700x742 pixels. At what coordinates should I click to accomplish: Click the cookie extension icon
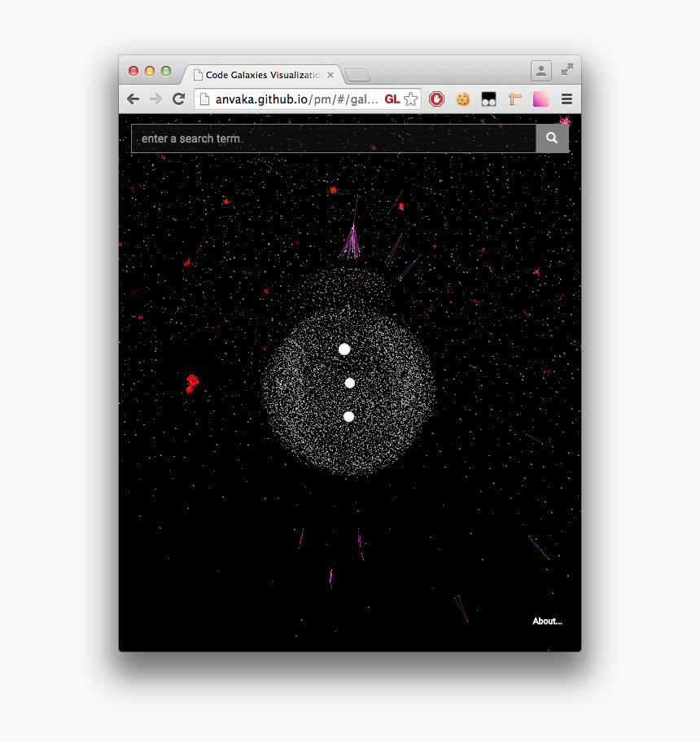point(462,99)
